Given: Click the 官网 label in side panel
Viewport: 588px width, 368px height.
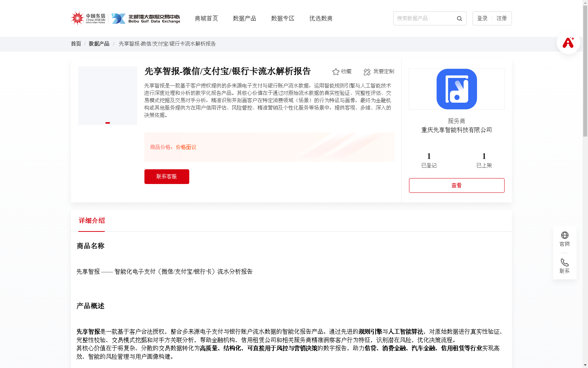Looking at the screenshot, I should coord(565,244).
